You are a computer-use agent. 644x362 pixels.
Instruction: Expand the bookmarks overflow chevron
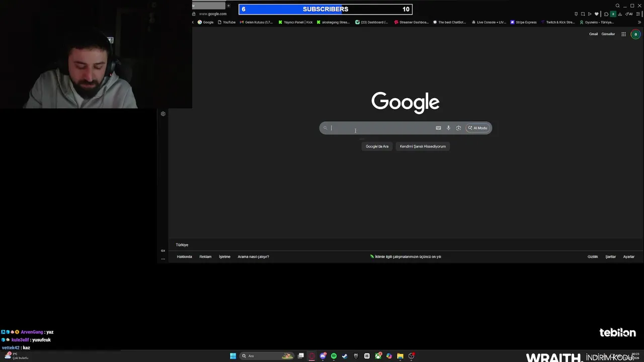click(x=639, y=22)
